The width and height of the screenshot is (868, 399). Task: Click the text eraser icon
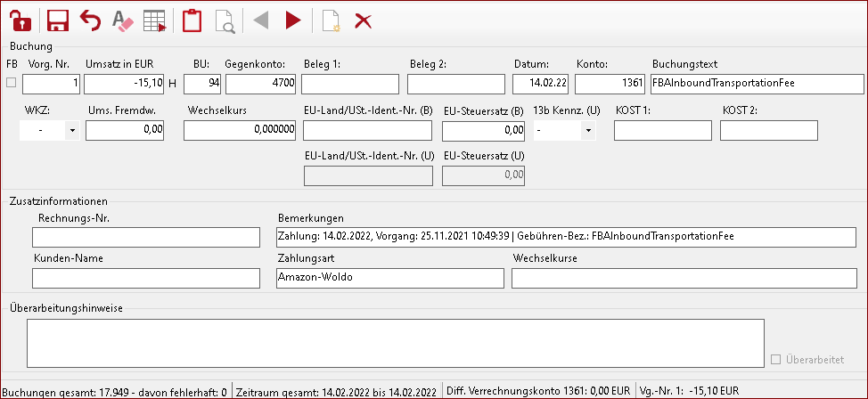pyautogui.click(x=122, y=21)
